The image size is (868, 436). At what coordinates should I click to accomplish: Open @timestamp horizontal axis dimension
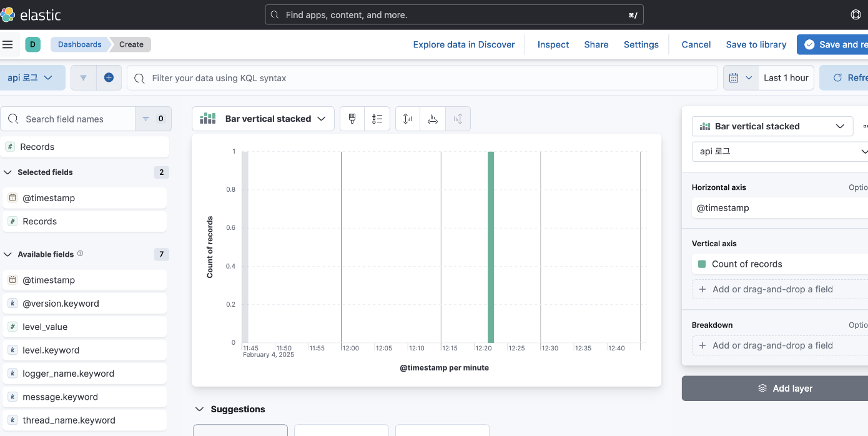pos(780,208)
